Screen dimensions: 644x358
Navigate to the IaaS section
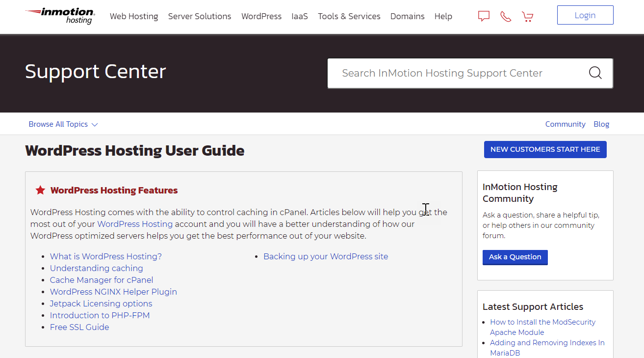pyautogui.click(x=299, y=16)
